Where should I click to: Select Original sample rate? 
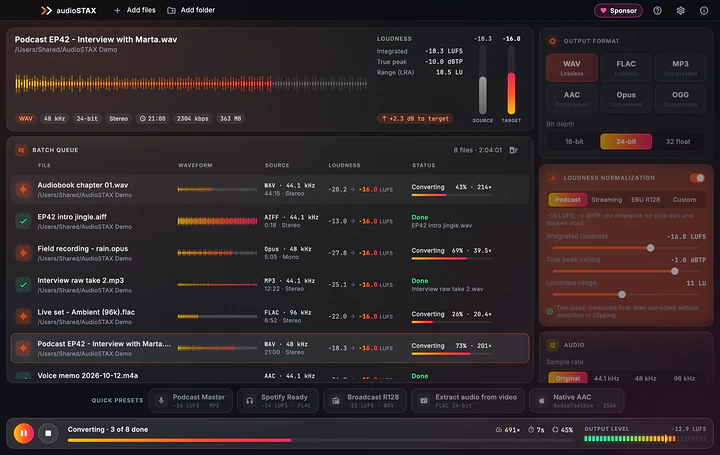coord(568,378)
